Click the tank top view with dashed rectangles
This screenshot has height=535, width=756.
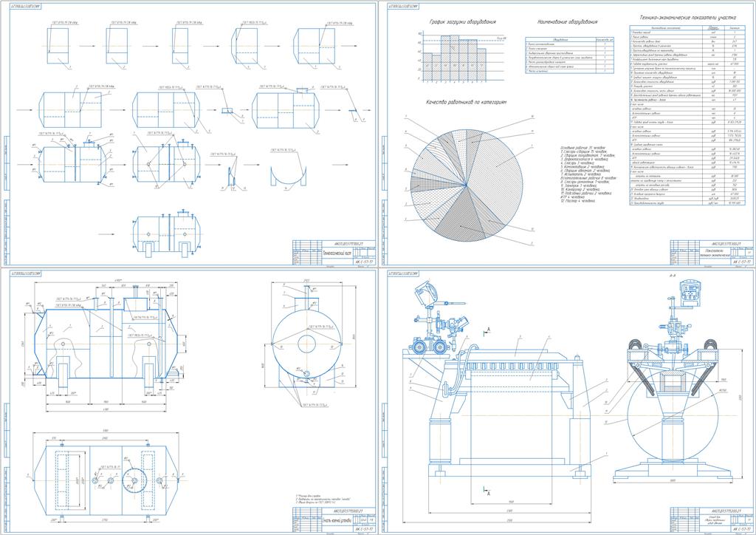[108, 480]
